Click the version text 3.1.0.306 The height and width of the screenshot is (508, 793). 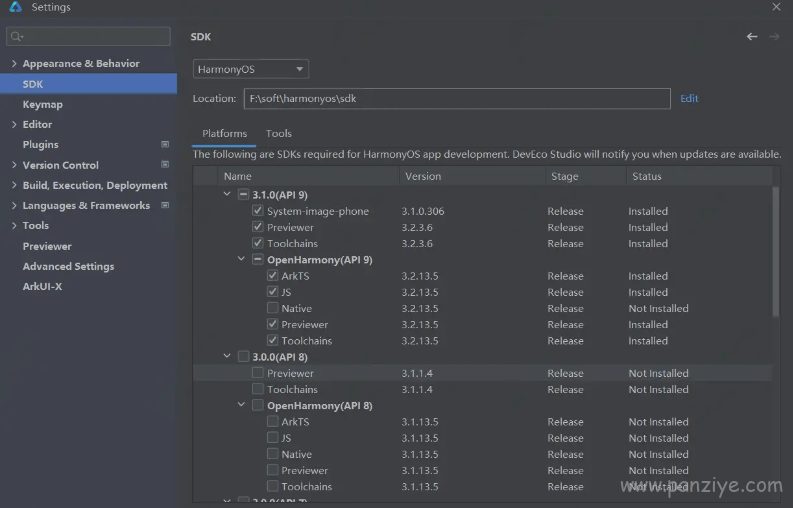tap(423, 211)
